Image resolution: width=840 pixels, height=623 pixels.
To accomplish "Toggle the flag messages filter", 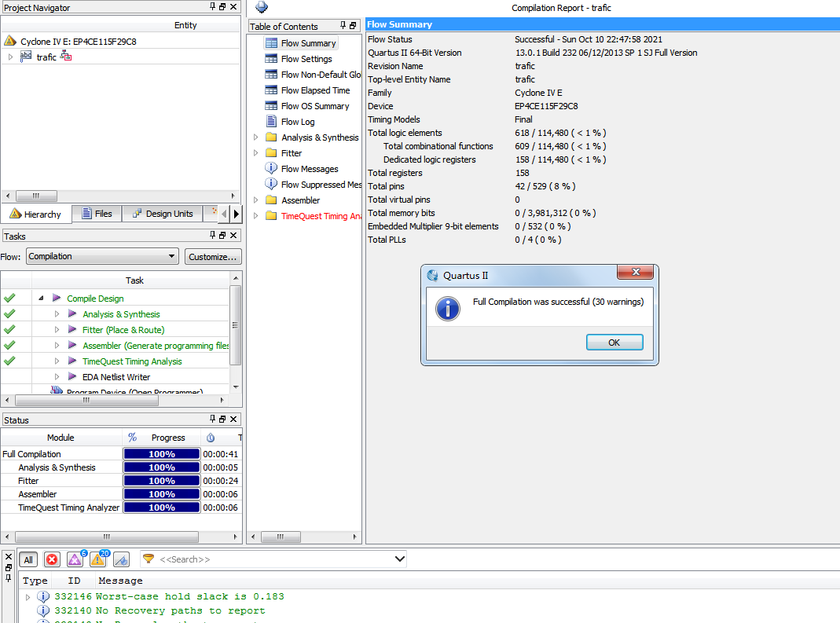I will click(122, 560).
